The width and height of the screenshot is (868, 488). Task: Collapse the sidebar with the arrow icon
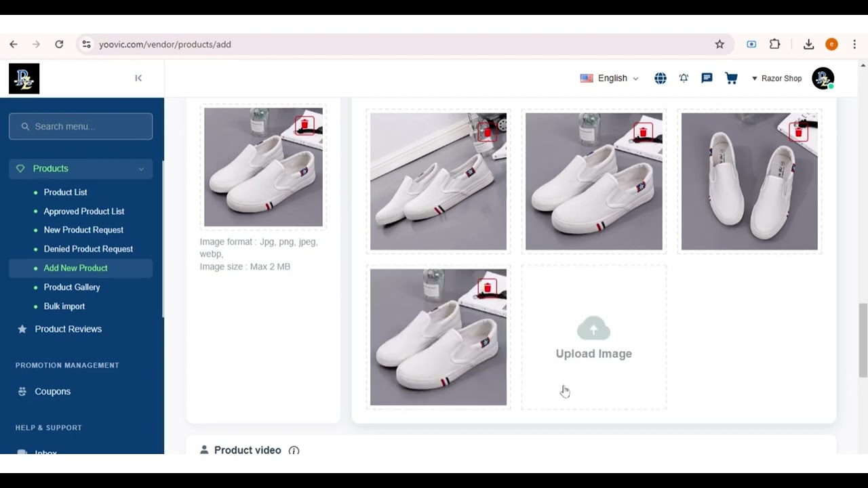pos(138,78)
